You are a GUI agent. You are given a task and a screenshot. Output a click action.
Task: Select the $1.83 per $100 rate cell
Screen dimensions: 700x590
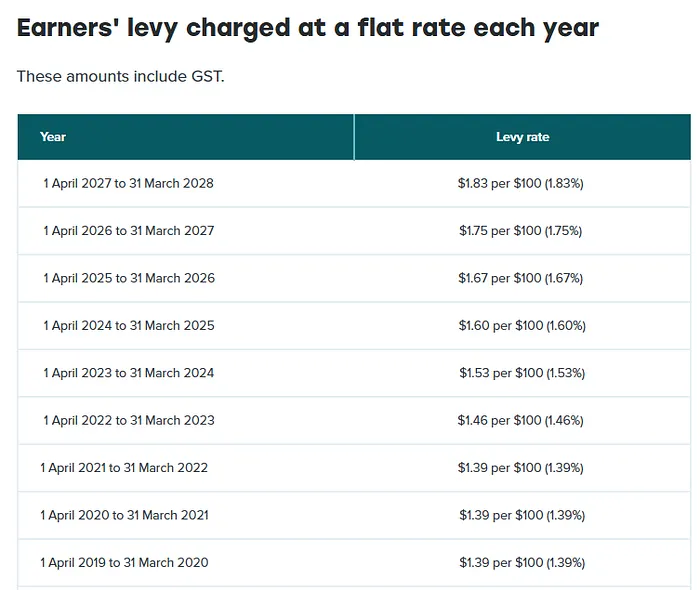coord(521,184)
